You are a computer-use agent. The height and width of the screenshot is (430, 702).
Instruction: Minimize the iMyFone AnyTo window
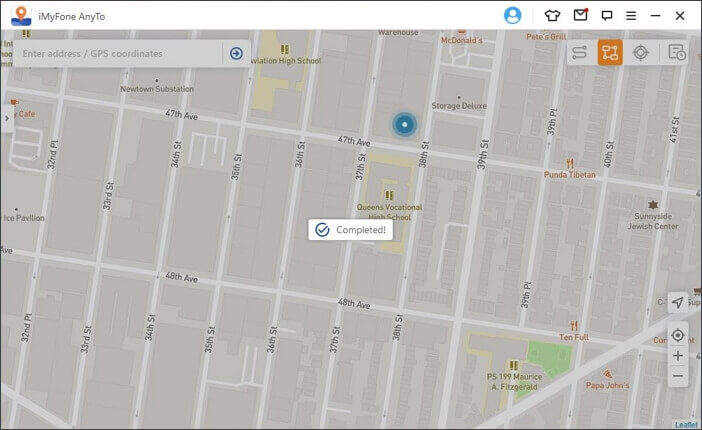(655, 16)
